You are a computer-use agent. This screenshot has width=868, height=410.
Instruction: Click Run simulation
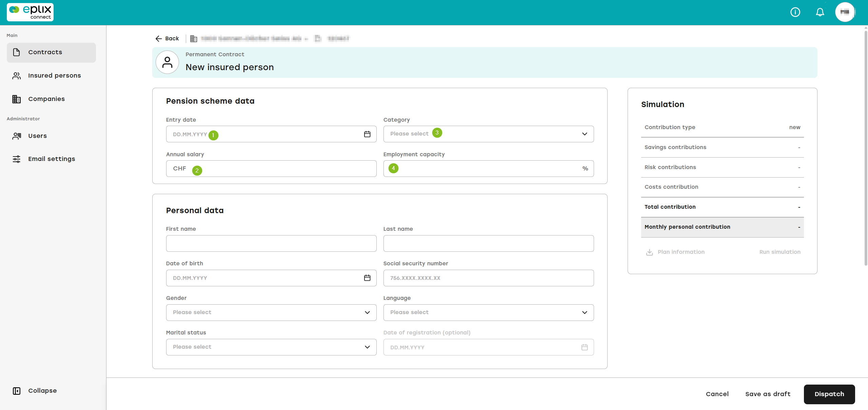780,252
